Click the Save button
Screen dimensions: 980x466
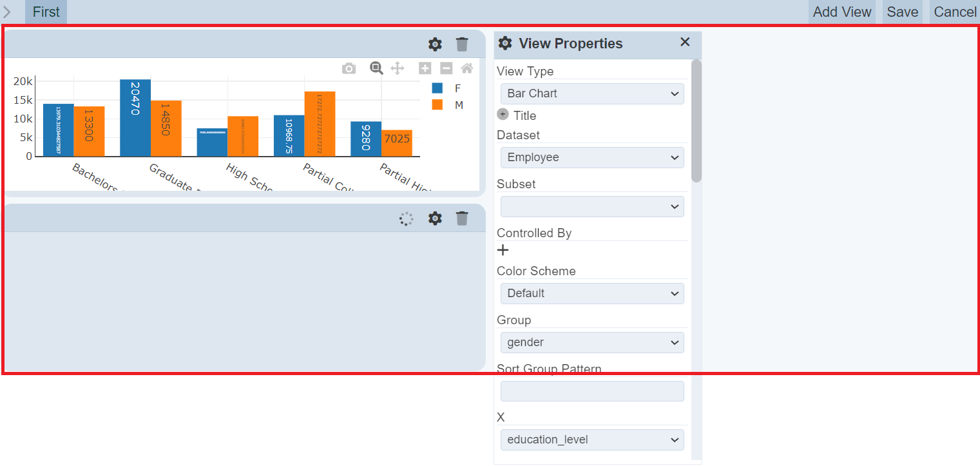902,12
